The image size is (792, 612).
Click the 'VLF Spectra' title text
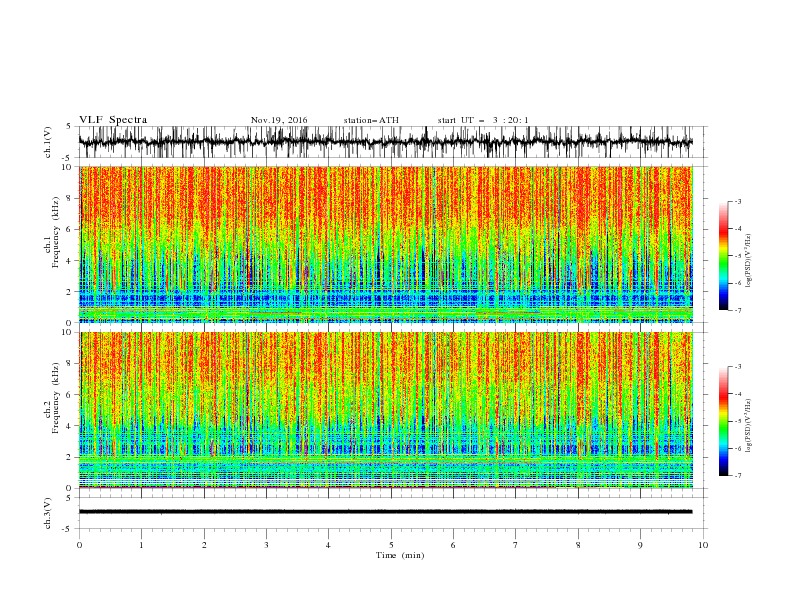coord(113,120)
